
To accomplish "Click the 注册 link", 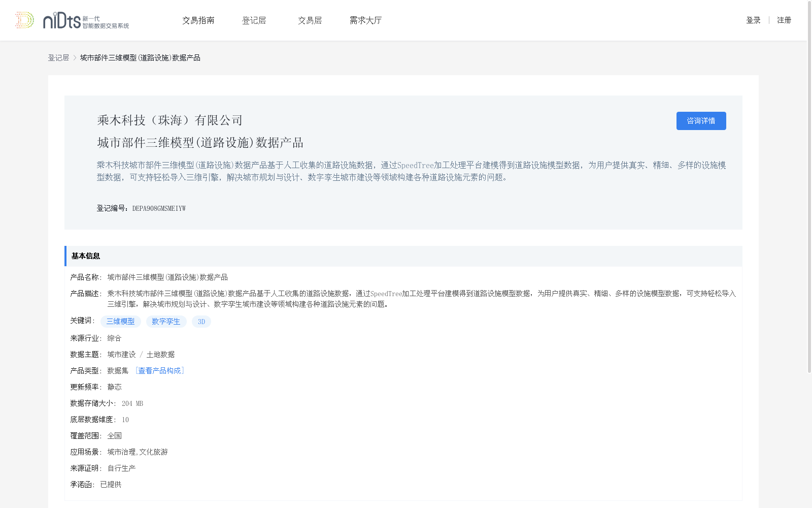I will click(784, 20).
